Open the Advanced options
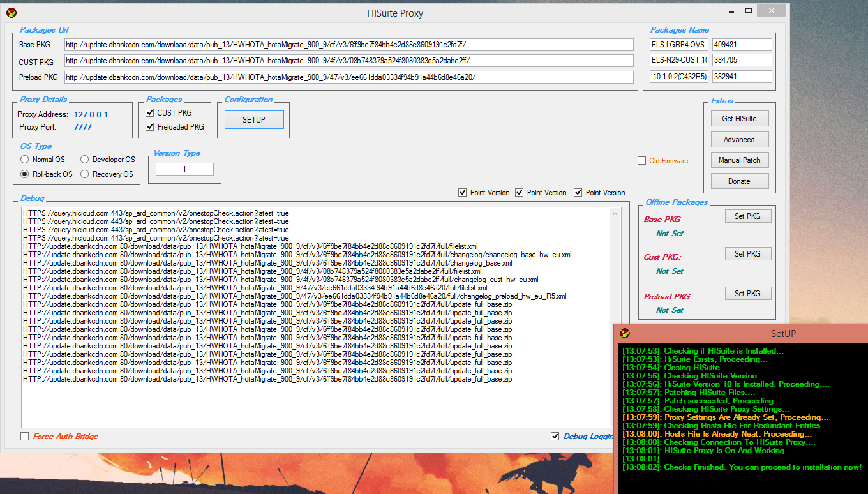 739,139
